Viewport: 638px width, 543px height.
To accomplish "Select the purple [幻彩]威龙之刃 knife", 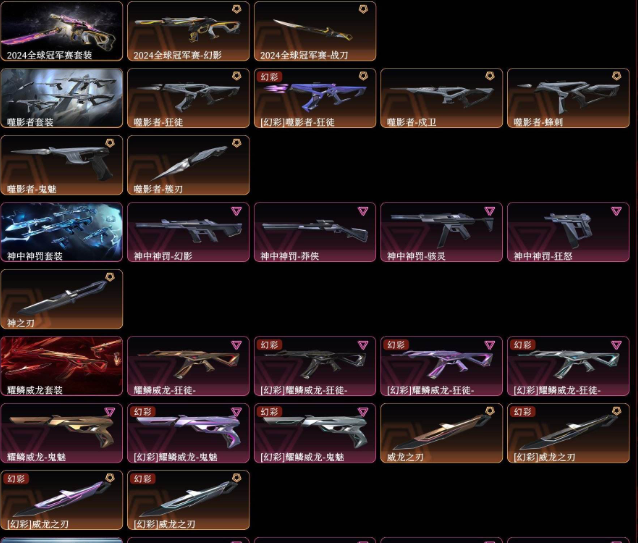I will pos(61,500).
